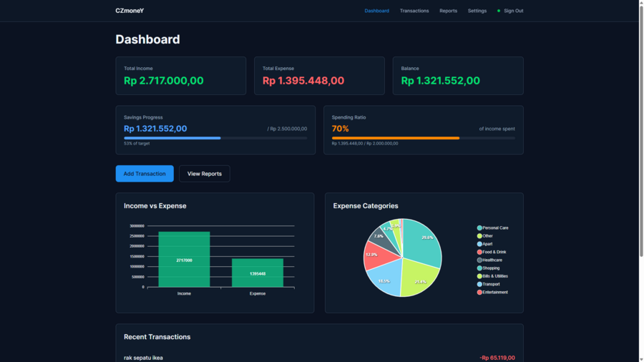The image size is (644, 362).
Task: Click the View Reports button
Action: [x=205, y=174]
